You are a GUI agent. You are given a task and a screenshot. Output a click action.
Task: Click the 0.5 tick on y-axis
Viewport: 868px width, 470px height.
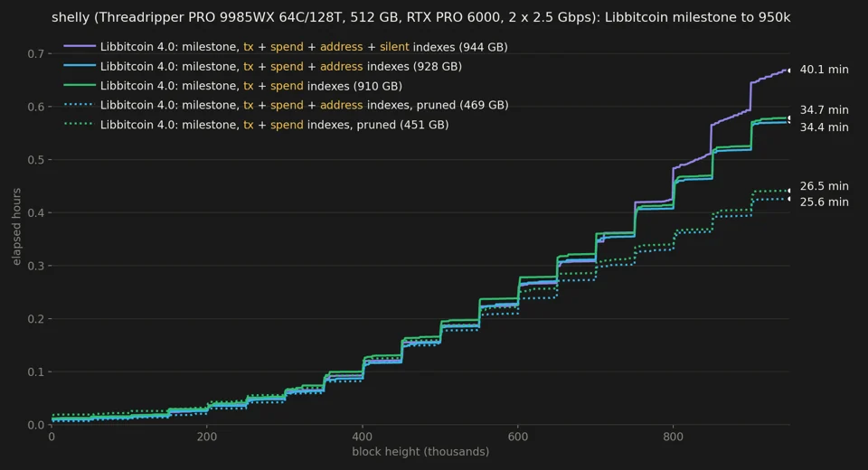(x=36, y=160)
